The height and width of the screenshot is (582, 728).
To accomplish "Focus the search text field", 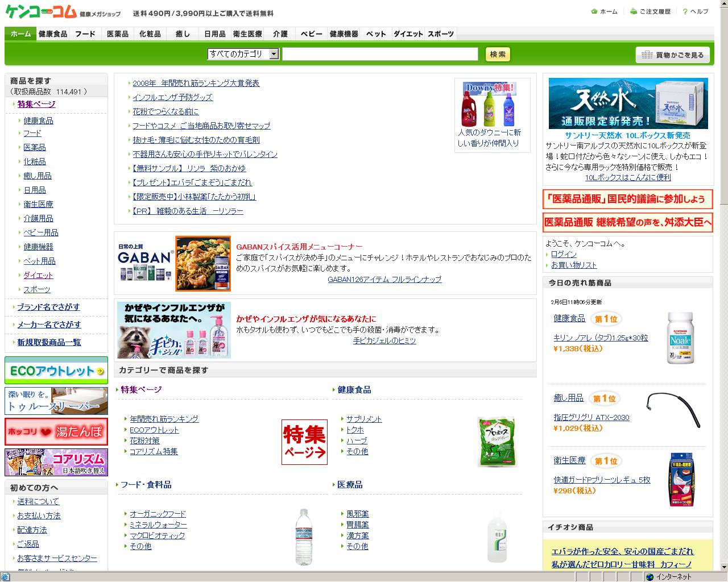I will pos(380,54).
